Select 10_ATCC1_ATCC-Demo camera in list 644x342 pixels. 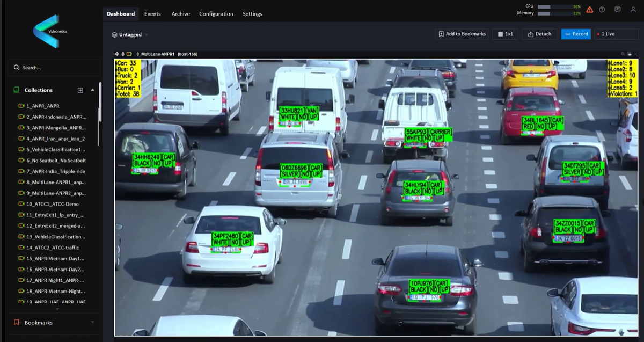click(x=52, y=204)
